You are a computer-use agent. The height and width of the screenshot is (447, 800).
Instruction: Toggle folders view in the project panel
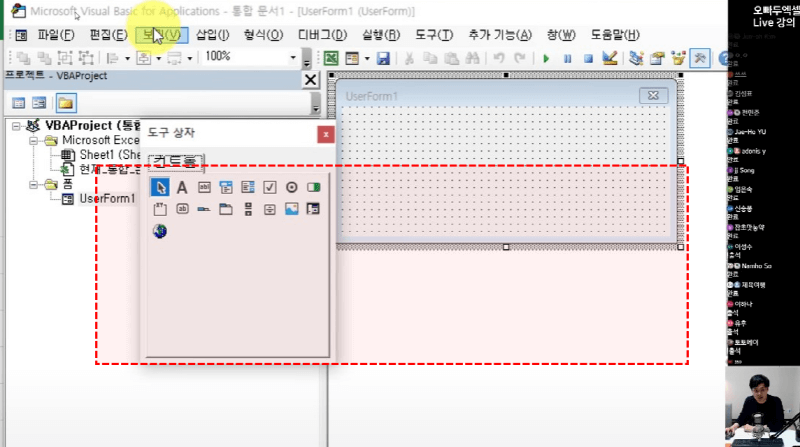pos(65,103)
